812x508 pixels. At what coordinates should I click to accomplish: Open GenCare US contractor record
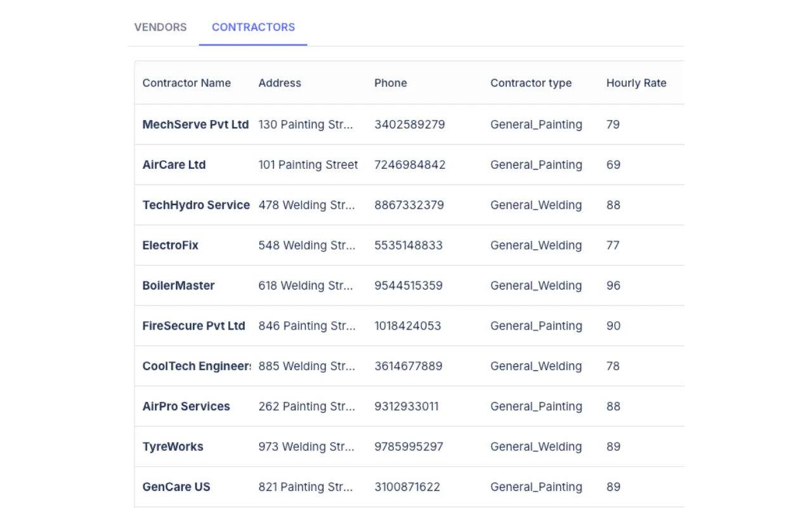[x=176, y=487]
